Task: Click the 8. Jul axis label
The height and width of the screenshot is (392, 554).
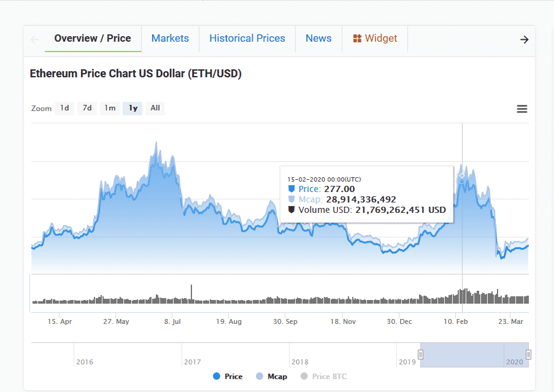Action: [172, 321]
